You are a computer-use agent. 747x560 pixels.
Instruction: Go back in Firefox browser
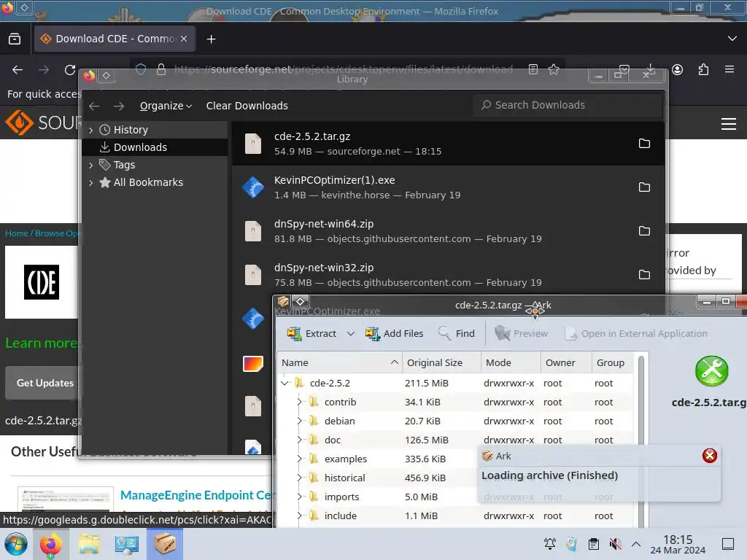click(x=18, y=70)
